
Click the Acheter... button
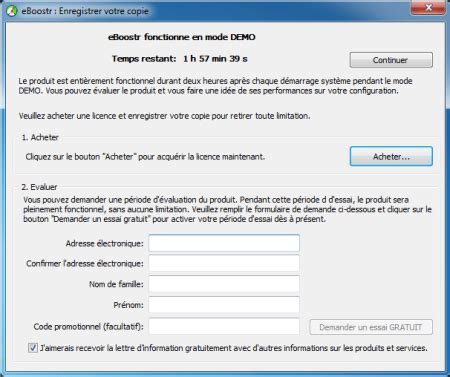click(391, 156)
